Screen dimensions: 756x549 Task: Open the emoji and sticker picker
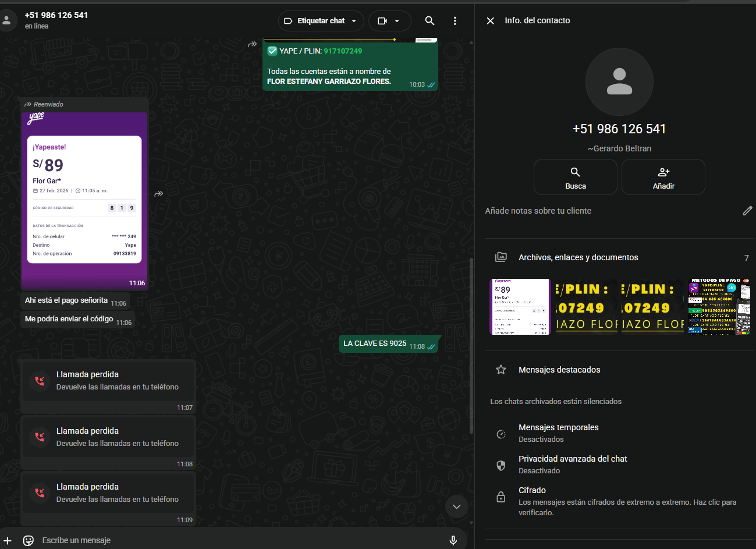point(28,540)
